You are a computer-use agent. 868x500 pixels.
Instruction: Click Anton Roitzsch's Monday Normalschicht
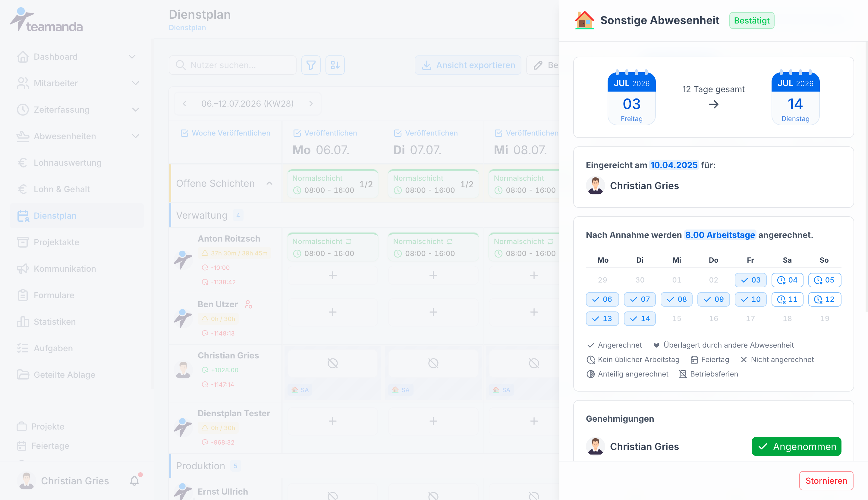pos(332,247)
